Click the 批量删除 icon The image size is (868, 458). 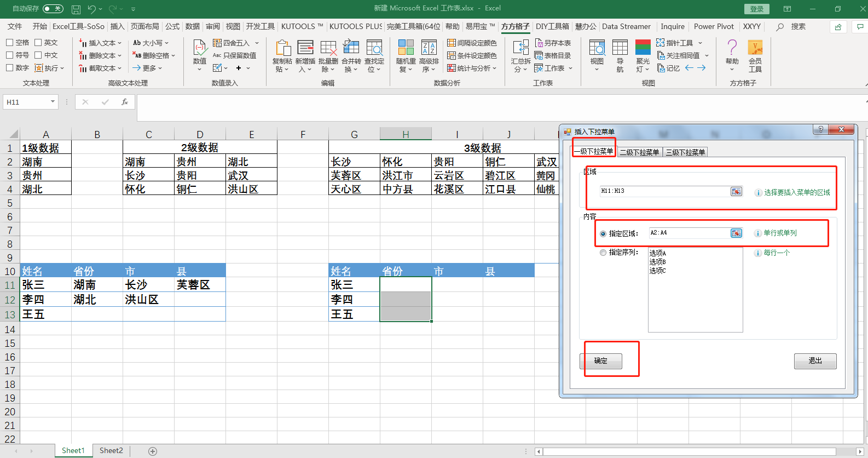tap(328, 48)
